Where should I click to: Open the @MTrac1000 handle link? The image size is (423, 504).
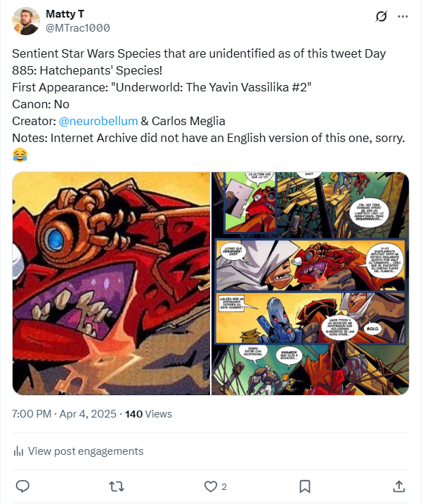[77, 27]
